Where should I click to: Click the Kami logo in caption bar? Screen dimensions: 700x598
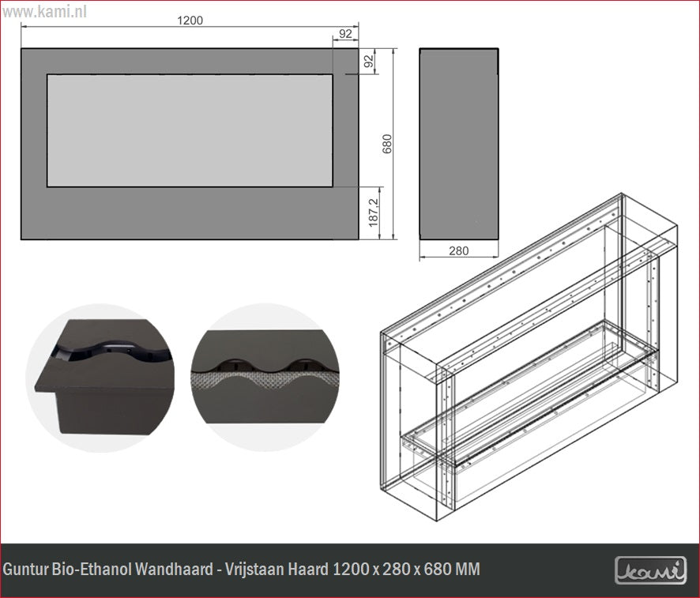tap(650, 570)
